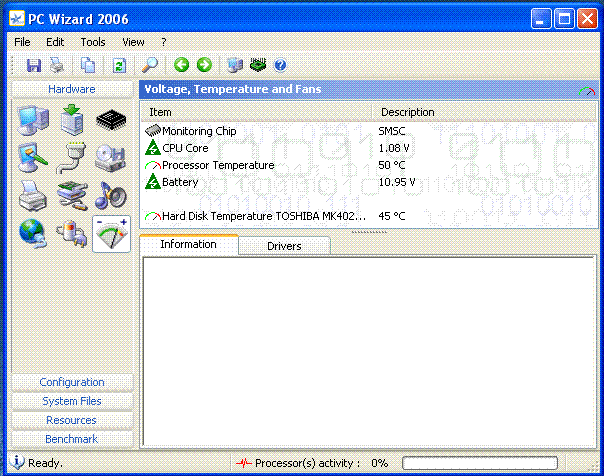This screenshot has height=476, width=604.
Task: Click the Copy toolbar icon
Action: click(88, 65)
